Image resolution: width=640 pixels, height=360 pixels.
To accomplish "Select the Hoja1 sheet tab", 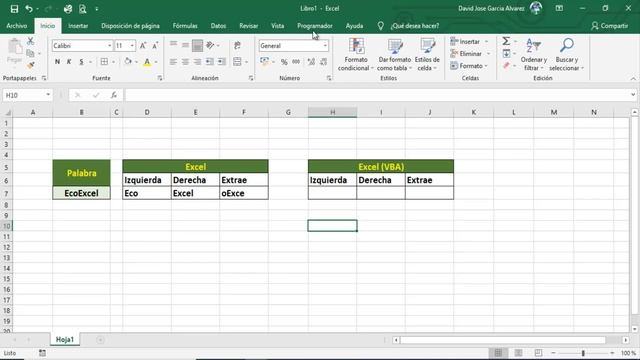I will click(x=65, y=339).
